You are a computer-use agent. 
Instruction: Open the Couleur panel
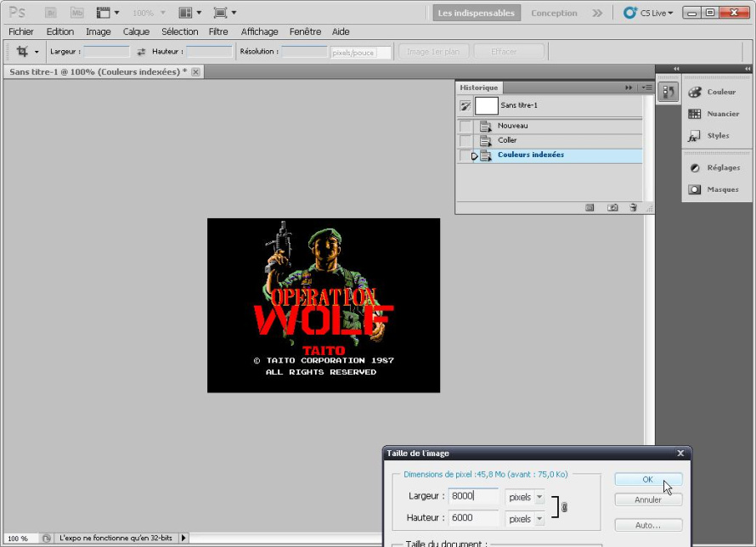click(712, 92)
